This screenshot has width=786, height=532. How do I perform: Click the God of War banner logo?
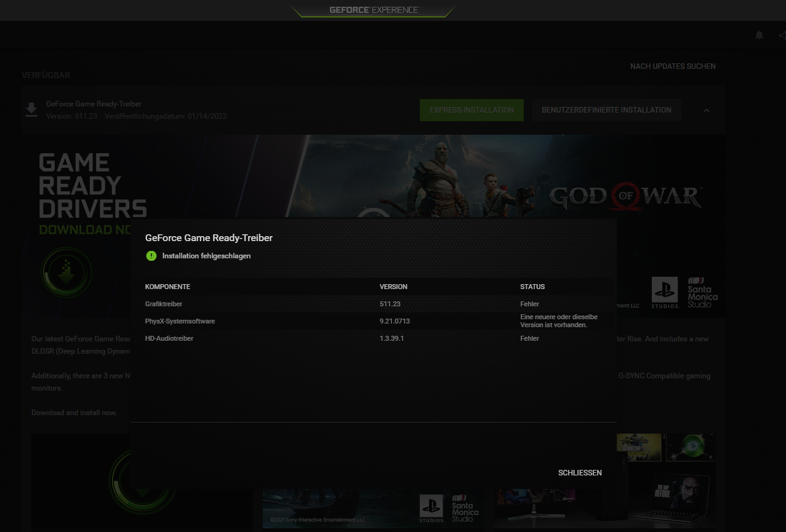click(x=625, y=197)
